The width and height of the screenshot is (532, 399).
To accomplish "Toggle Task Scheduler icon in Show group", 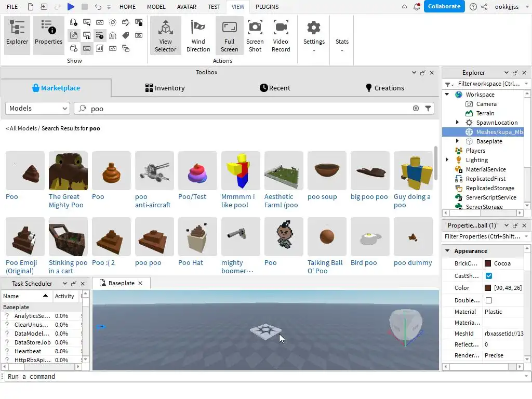I will pyautogui.click(x=99, y=36).
